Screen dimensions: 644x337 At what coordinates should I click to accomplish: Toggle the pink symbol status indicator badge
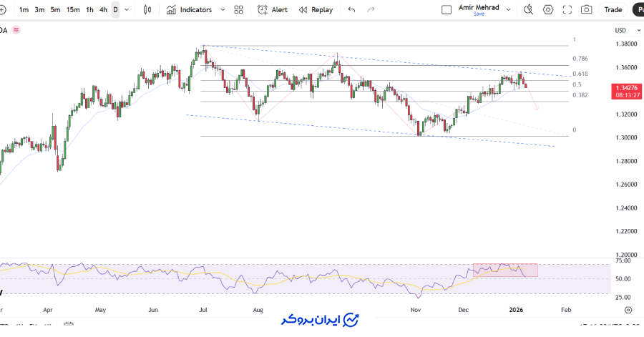16,30
